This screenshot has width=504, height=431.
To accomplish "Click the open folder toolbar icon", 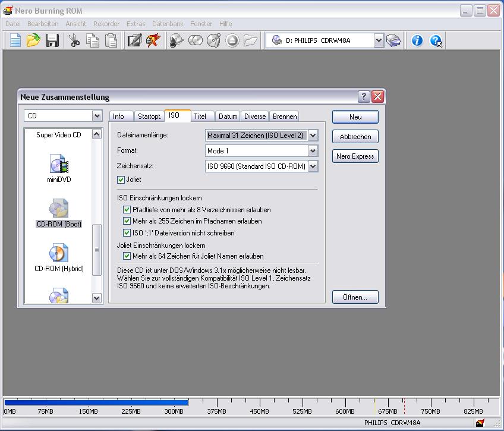I will [33, 40].
